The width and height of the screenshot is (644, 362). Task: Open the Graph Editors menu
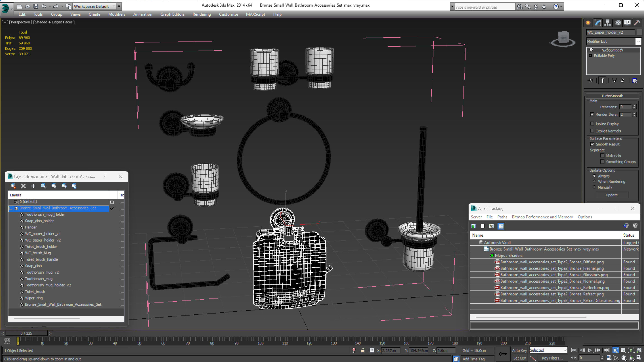point(172,14)
